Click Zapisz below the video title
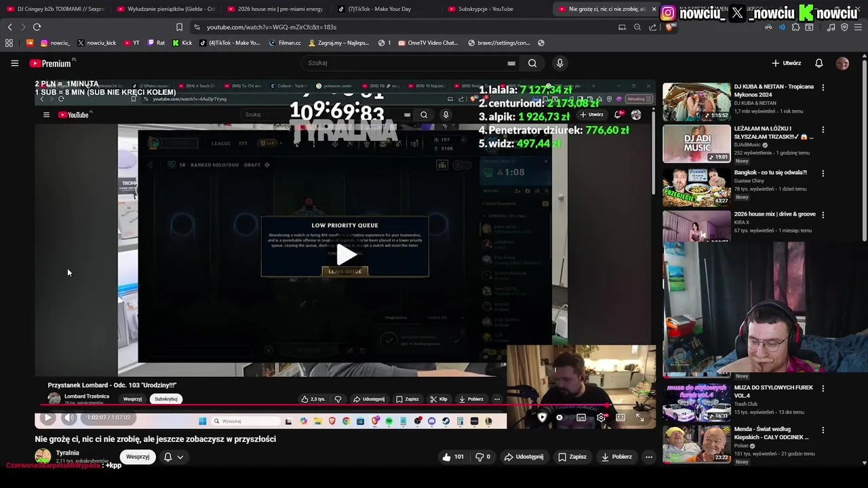Image resolution: width=868 pixels, height=488 pixels. click(572, 457)
